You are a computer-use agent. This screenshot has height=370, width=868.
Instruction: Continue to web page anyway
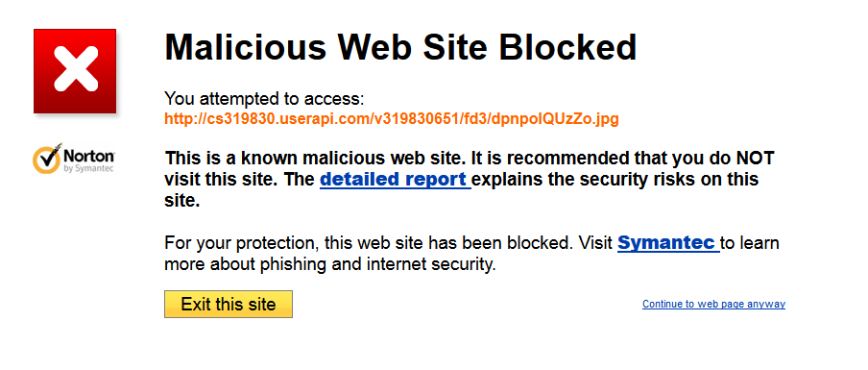[713, 304]
